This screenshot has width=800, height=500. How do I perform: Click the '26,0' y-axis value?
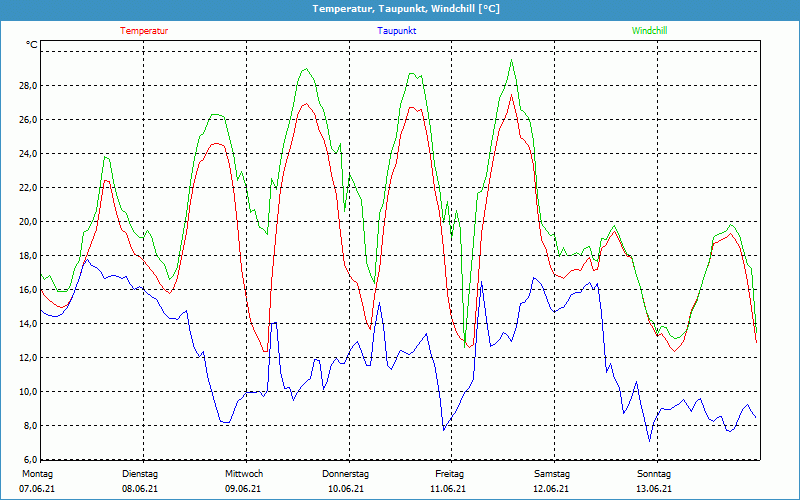click(28, 119)
